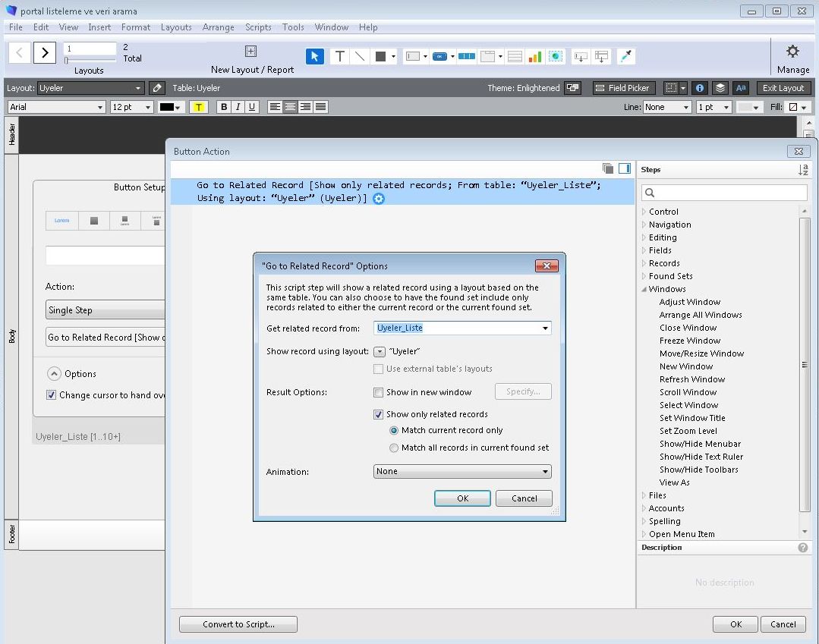The width and height of the screenshot is (819, 644).
Task: Enable Show in new window checkbox
Action: pos(379,392)
